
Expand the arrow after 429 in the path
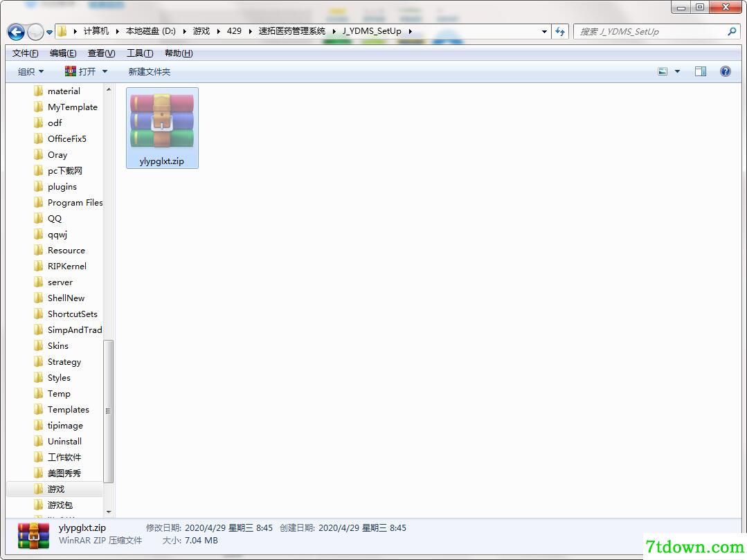(x=250, y=31)
